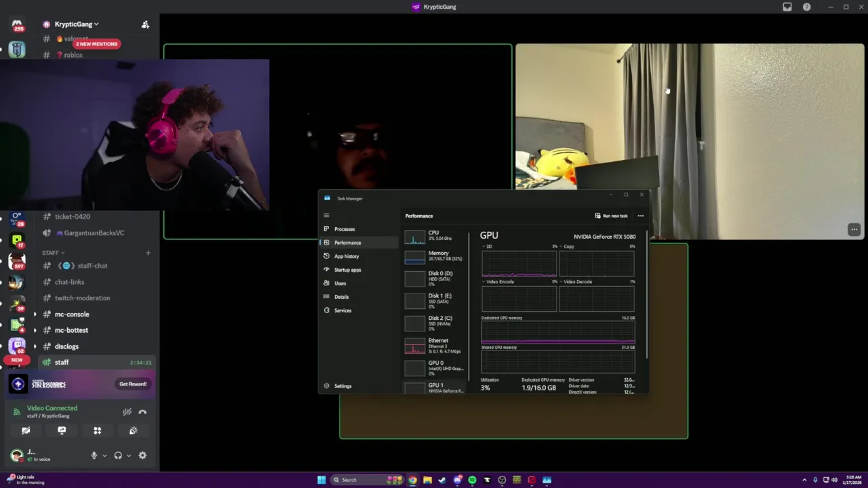Open Google Chrome from taskbar

point(412,480)
